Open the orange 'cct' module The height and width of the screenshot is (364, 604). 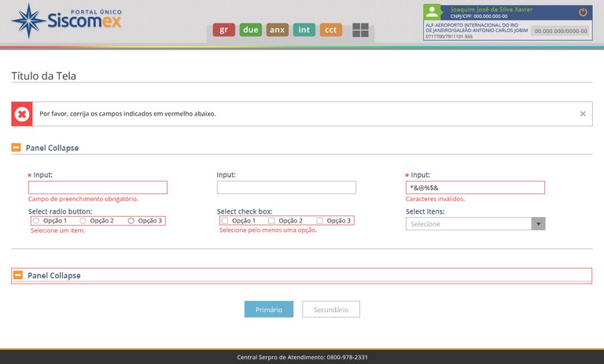click(x=331, y=30)
